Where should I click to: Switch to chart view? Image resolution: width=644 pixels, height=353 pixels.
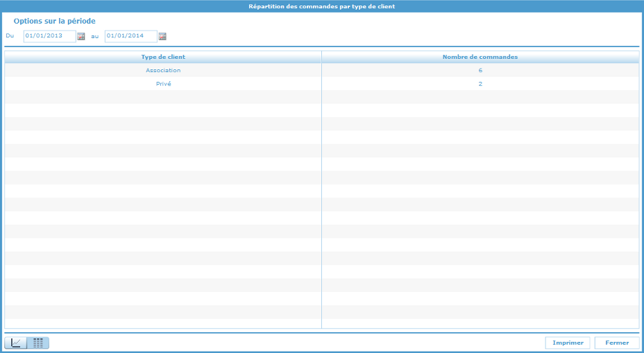[x=15, y=343]
